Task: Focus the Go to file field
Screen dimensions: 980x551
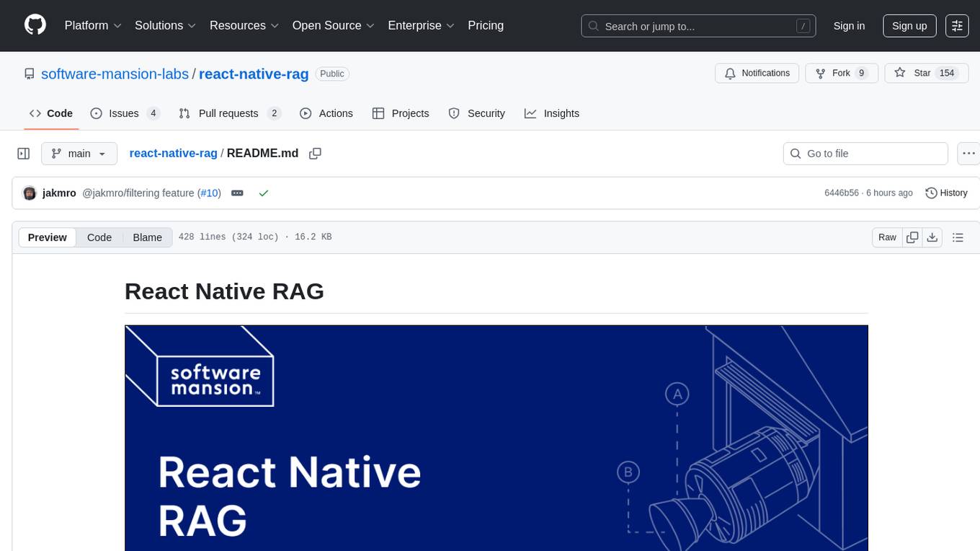Action: [x=865, y=154]
